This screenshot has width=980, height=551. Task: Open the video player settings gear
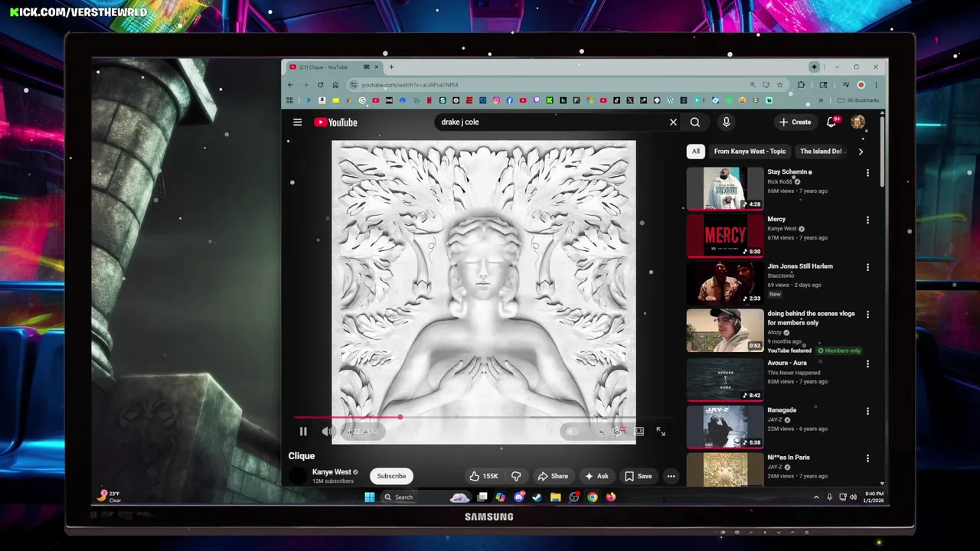click(x=617, y=432)
